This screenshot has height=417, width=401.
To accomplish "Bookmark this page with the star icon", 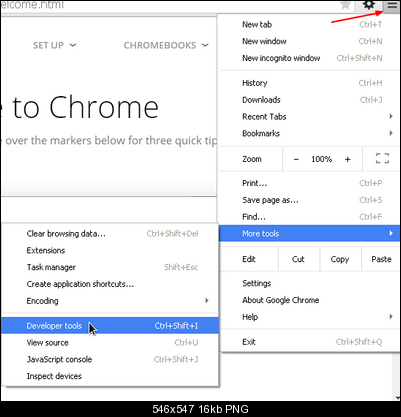I will coord(346,5).
